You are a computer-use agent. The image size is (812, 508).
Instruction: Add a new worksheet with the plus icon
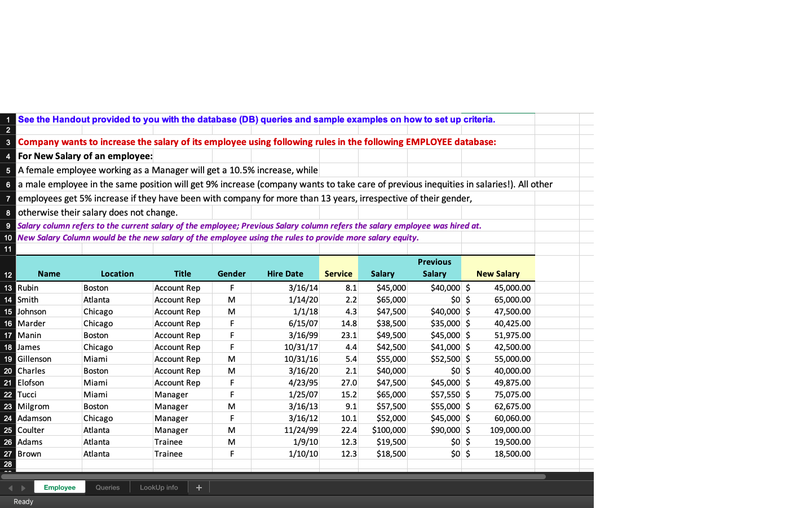click(198, 487)
